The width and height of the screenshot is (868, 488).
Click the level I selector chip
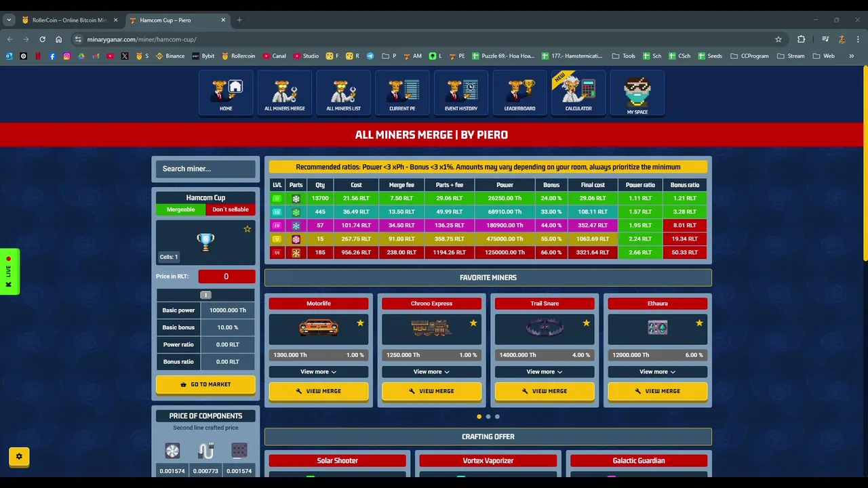point(205,295)
